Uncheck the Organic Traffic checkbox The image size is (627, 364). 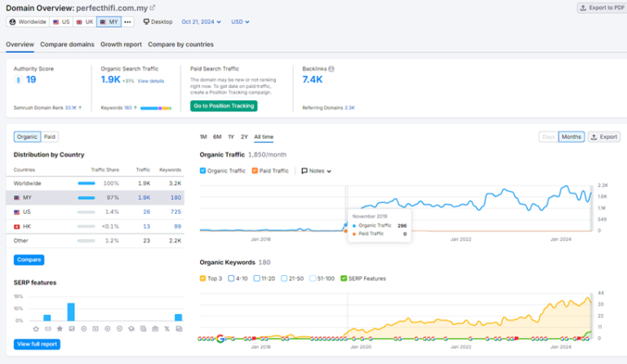click(x=202, y=171)
